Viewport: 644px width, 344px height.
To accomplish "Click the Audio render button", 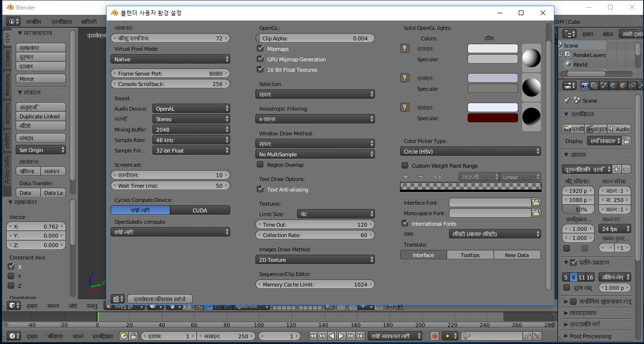I will pyautogui.click(x=619, y=129).
